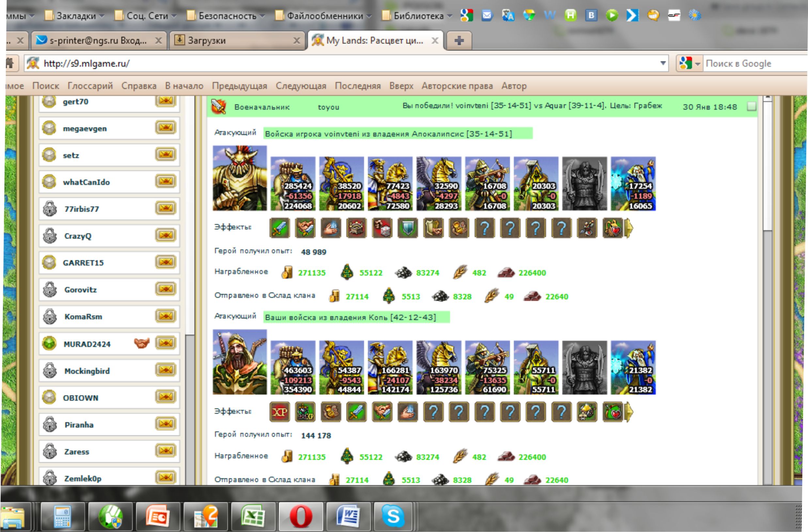The height and width of the screenshot is (532, 808).
Task: Open Calculator from the taskbar
Action: 62,516
